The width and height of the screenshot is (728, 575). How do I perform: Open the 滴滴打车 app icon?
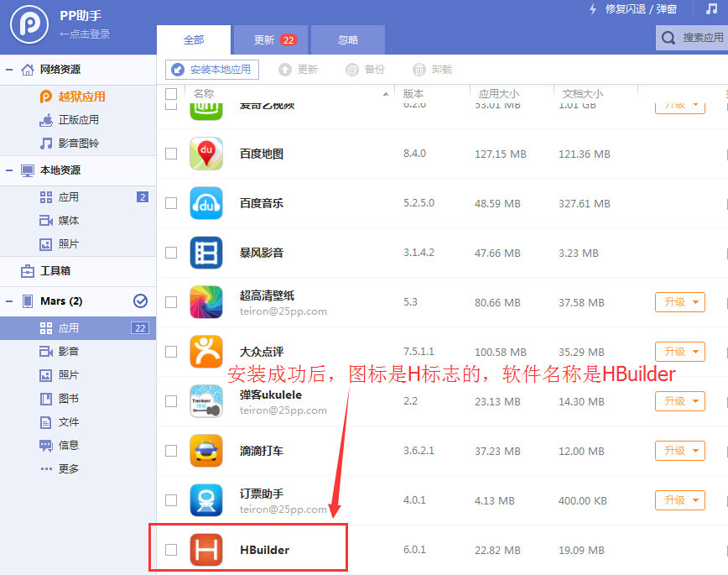point(206,451)
